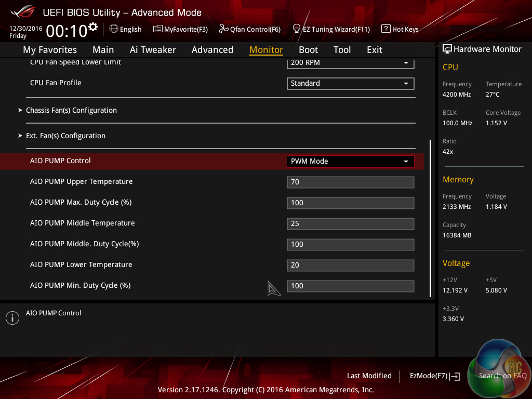Click the Qfan Control fan icon

(223, 29)
